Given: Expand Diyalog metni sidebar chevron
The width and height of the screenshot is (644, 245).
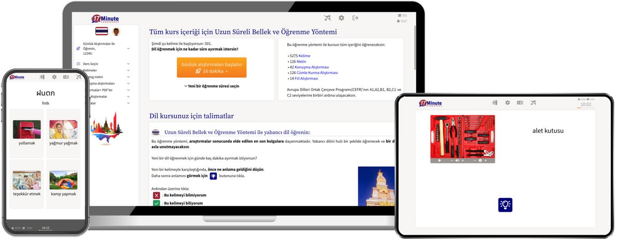Looking at the screenshot, I should coord(128,77).
